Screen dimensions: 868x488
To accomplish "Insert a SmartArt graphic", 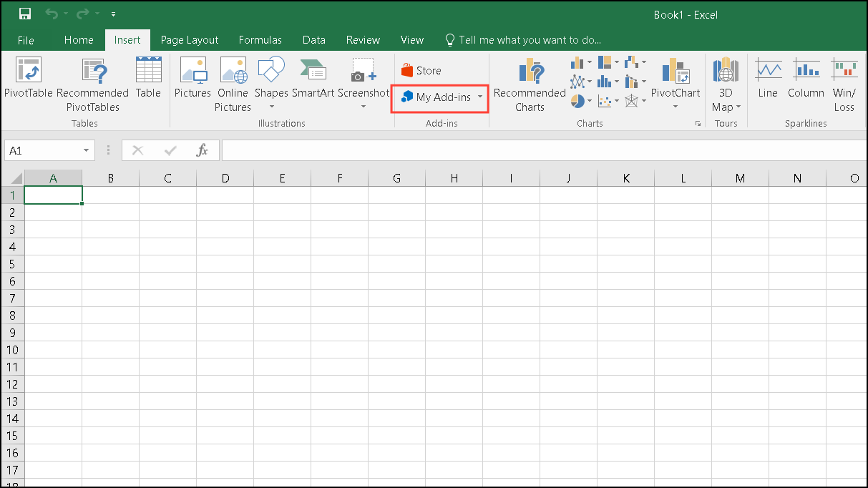I will (313, 77).
